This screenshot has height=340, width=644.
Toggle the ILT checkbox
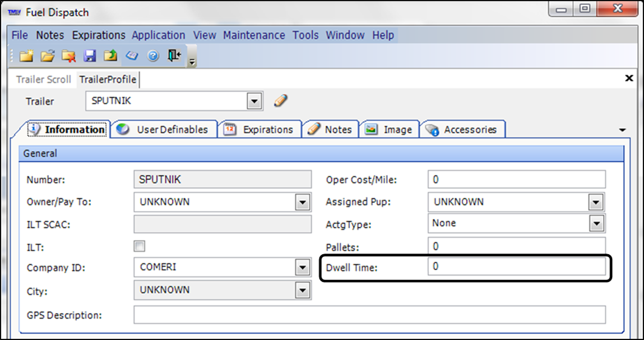point(140,246)
